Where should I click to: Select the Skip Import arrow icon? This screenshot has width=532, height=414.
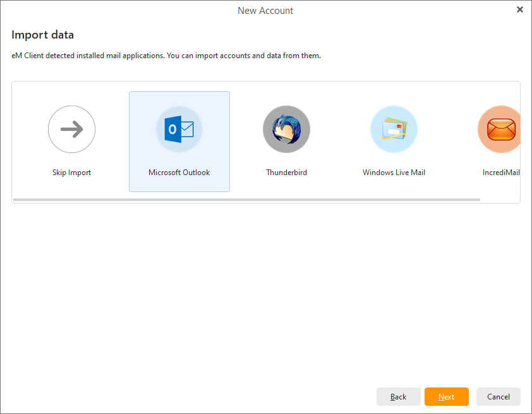click(71, 130)
